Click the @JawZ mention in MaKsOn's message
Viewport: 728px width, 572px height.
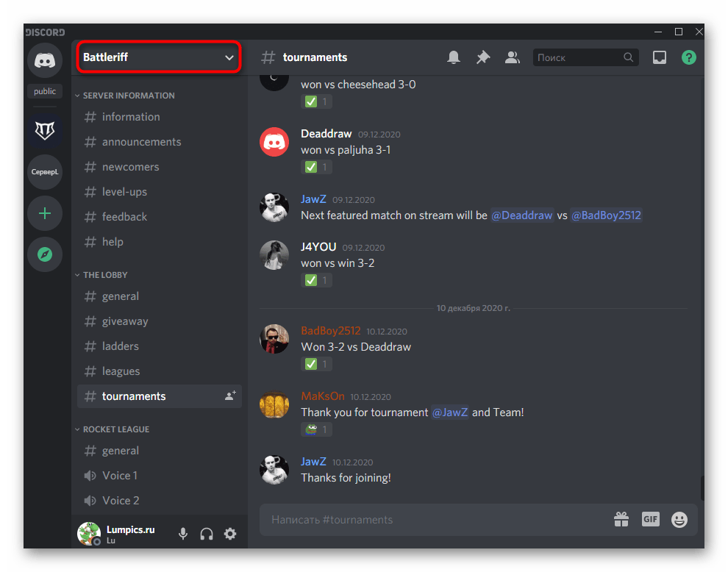449,412
